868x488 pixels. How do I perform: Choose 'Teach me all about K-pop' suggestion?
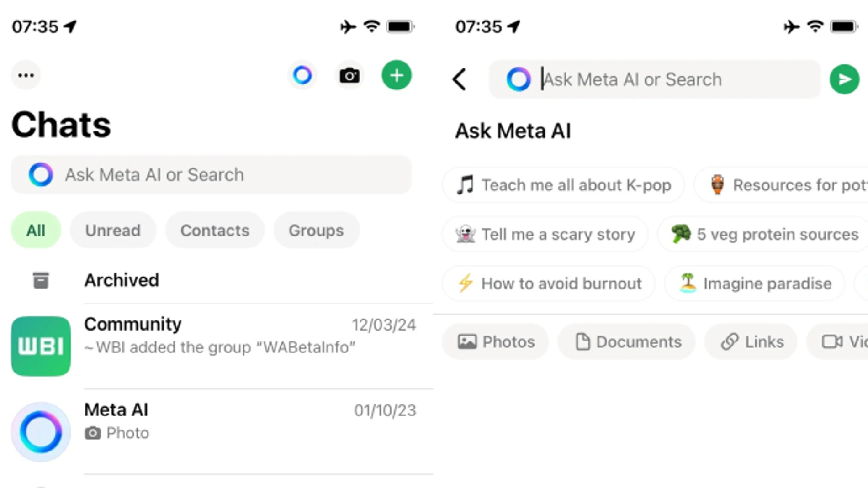(x=563, y=185)
